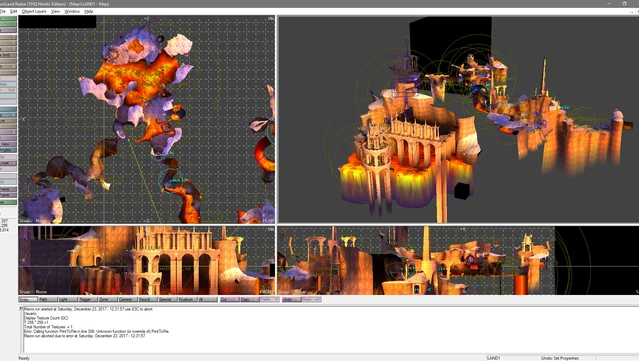Open the Edit menu
This screenshot has width=639, height=361.
[x=13, y=11]
